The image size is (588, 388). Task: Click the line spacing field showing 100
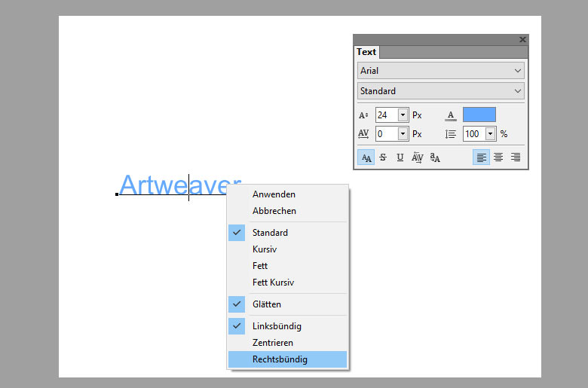coord(474,134)
